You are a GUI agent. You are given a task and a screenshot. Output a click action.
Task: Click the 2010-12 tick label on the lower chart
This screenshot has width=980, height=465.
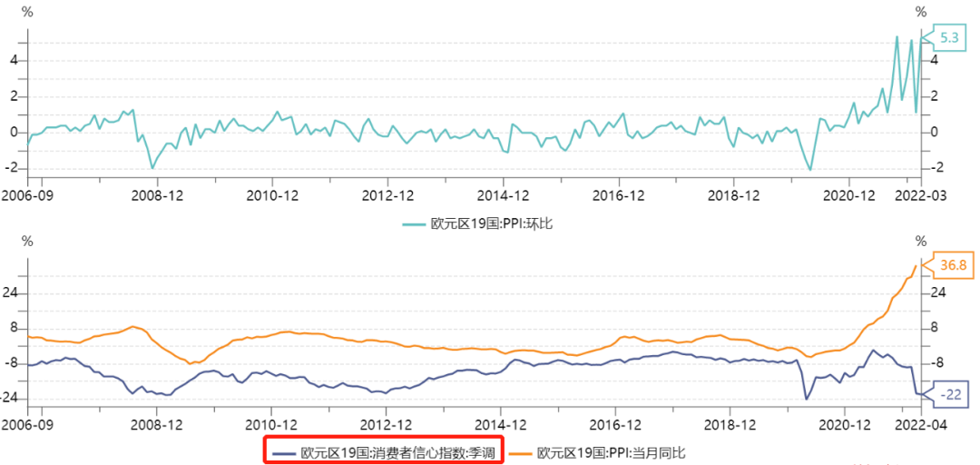[x=271, y=423]
